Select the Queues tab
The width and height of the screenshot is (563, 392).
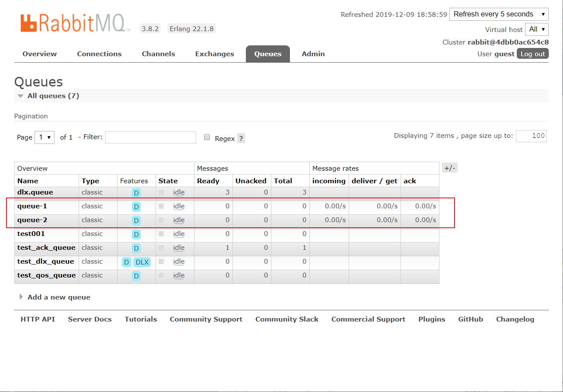pos(268,54)
